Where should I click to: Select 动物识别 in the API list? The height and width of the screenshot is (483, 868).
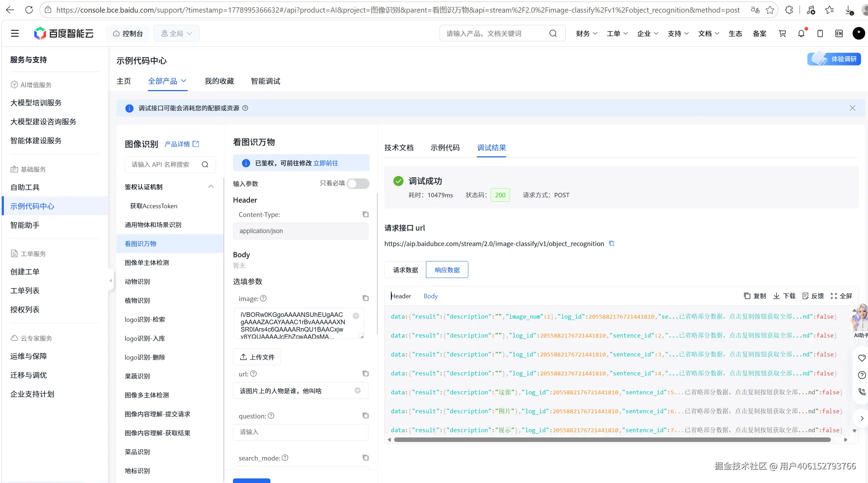pyautogui.click(x=137, y=281)
